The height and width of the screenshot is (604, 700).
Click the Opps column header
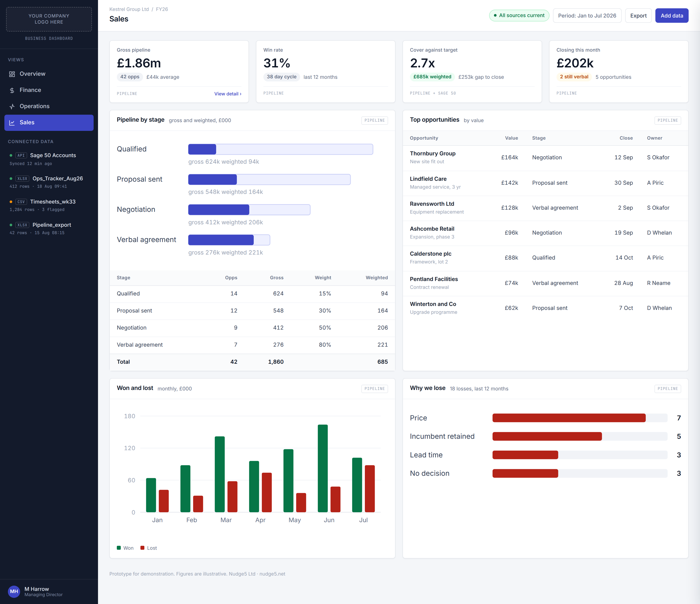(231, 278)
